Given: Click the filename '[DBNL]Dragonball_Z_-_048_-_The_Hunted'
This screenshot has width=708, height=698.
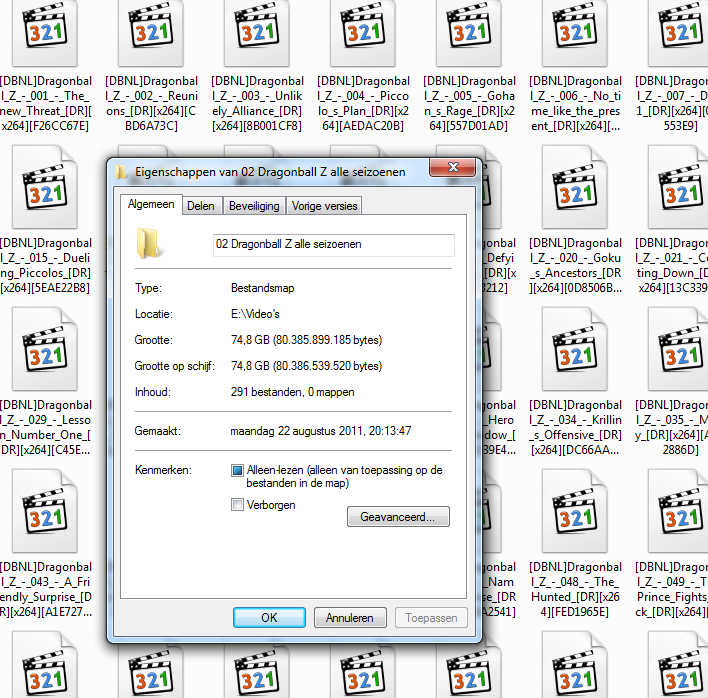Looking at the screenshot, I should (x=575, y=590).
